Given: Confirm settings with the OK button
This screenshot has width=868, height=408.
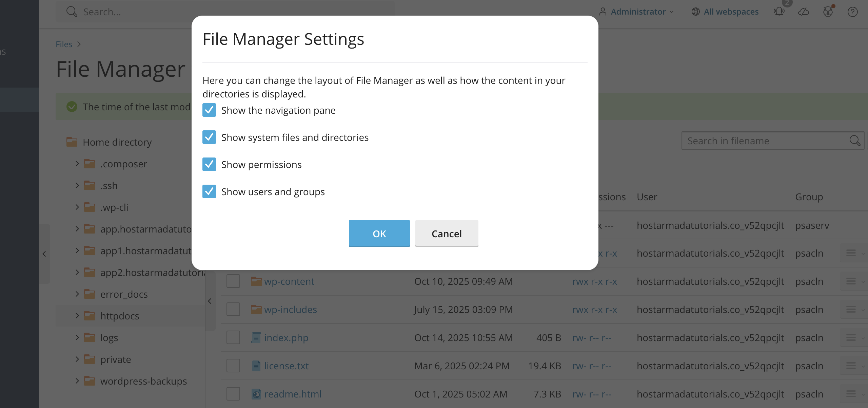Looking at the screenshot, I should pyautogui.click(x=379, y=234).
